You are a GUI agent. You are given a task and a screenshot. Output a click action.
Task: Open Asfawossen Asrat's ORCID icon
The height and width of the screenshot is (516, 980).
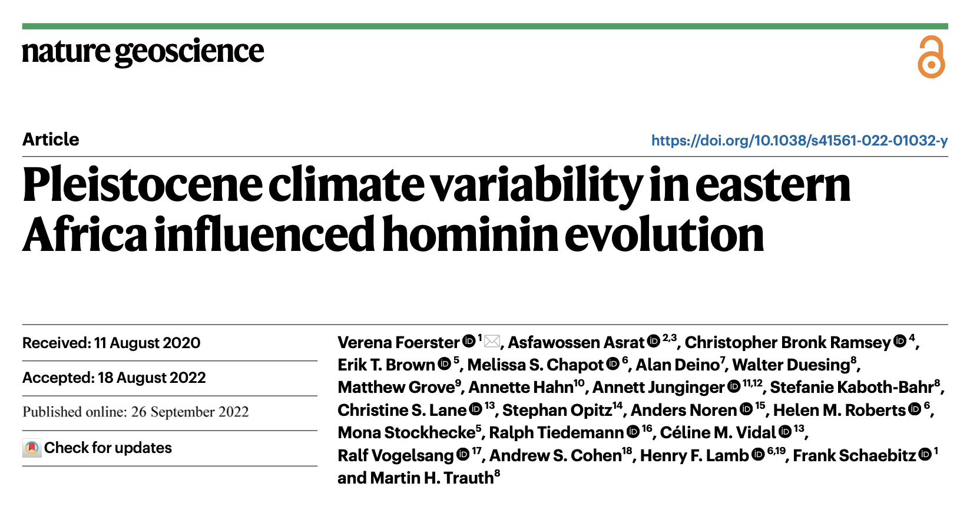coord(654,341)
